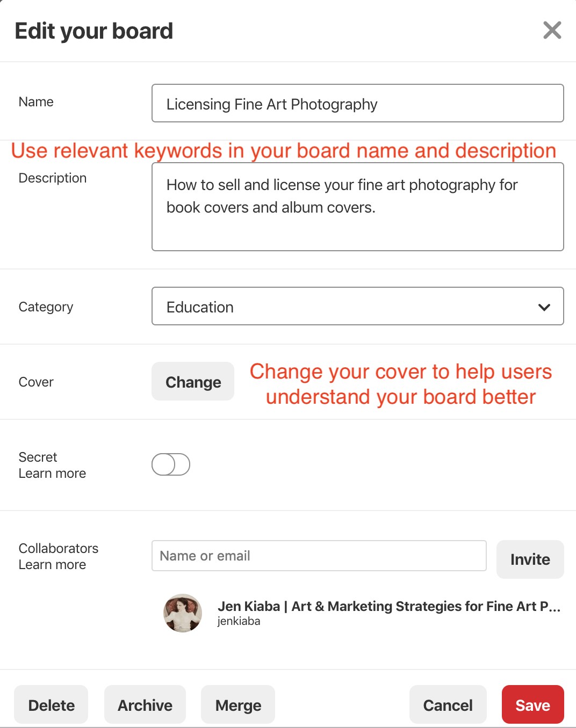576x728 pixels.
Task: Click the Change button to update board cover
Action: coord(192,382)
